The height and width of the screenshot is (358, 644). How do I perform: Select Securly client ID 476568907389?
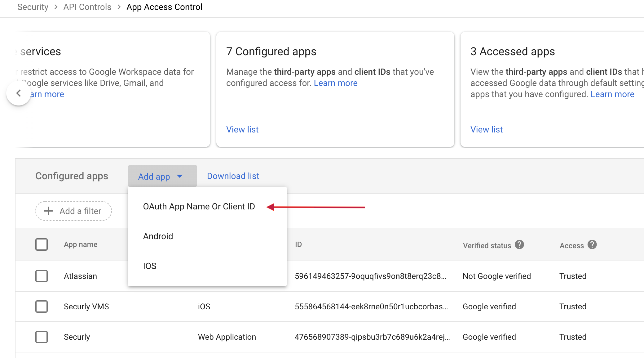point(372,337)
